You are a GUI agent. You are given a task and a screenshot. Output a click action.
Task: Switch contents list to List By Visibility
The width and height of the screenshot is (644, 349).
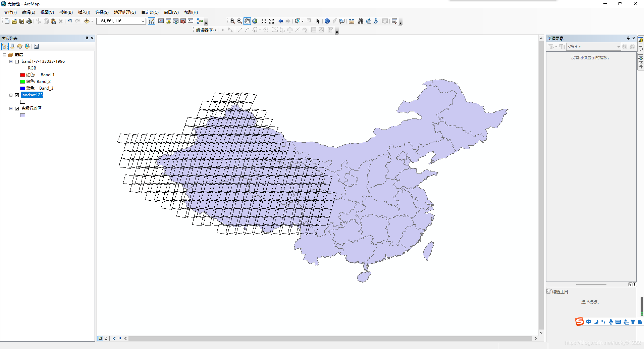click(20, 46)
